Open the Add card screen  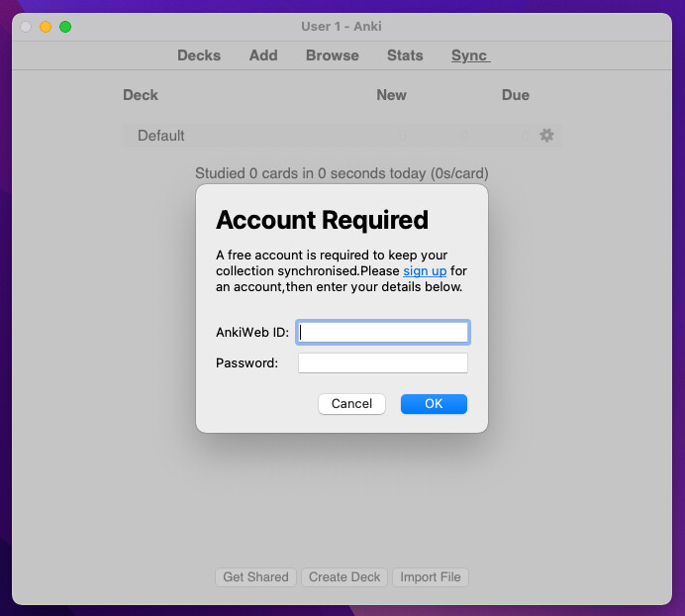pyautogui.click(x=263, y=55)
